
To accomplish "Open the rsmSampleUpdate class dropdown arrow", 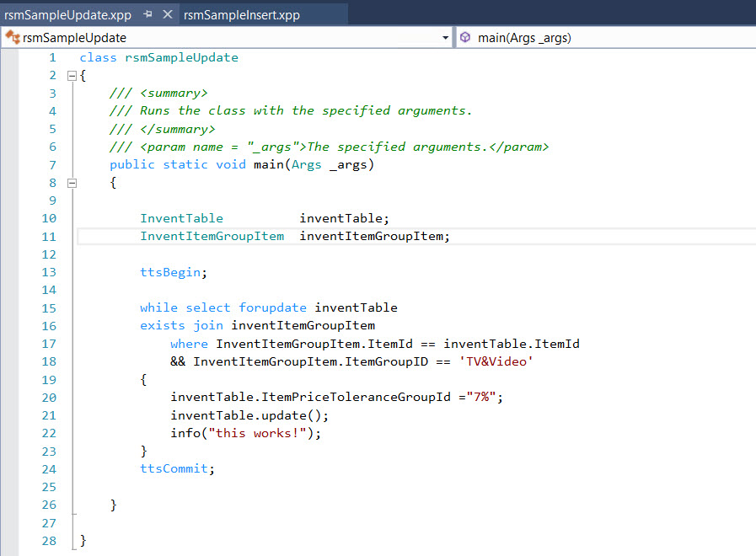I will [x=446, y=38].
